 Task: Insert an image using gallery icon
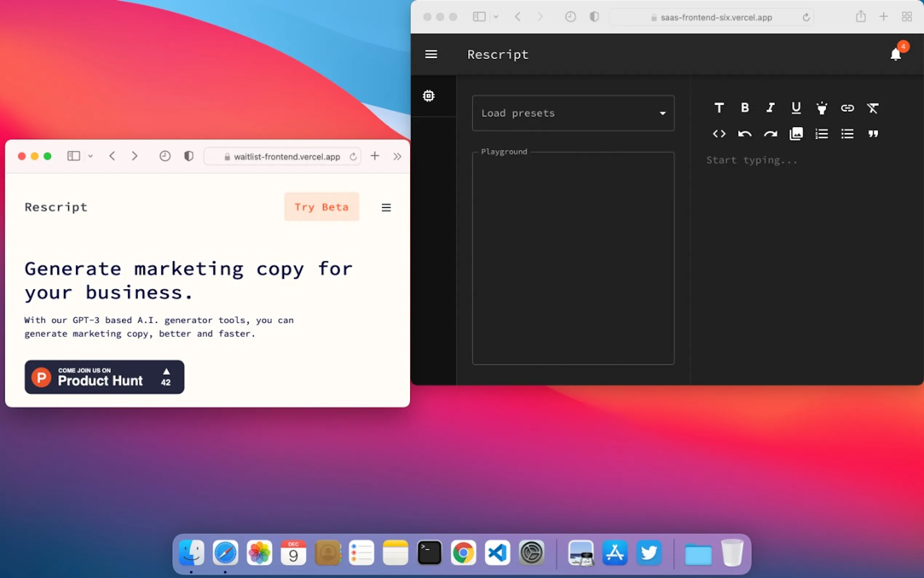click(x=796, y=134)
